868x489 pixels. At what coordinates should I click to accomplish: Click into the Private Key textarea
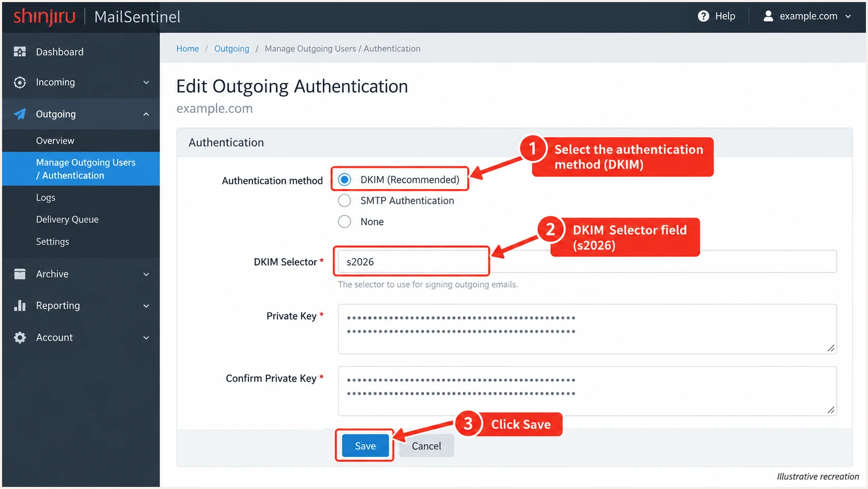pos(587,329)
